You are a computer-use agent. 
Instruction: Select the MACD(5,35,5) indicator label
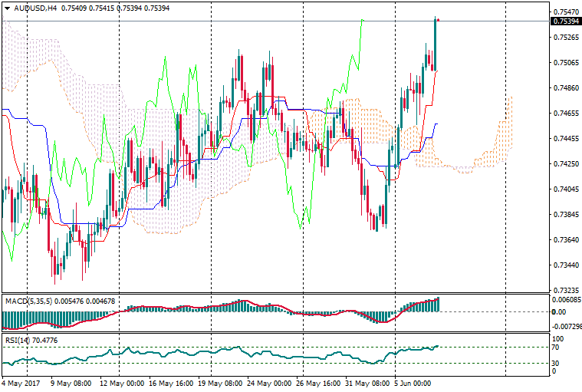(30, 301)
